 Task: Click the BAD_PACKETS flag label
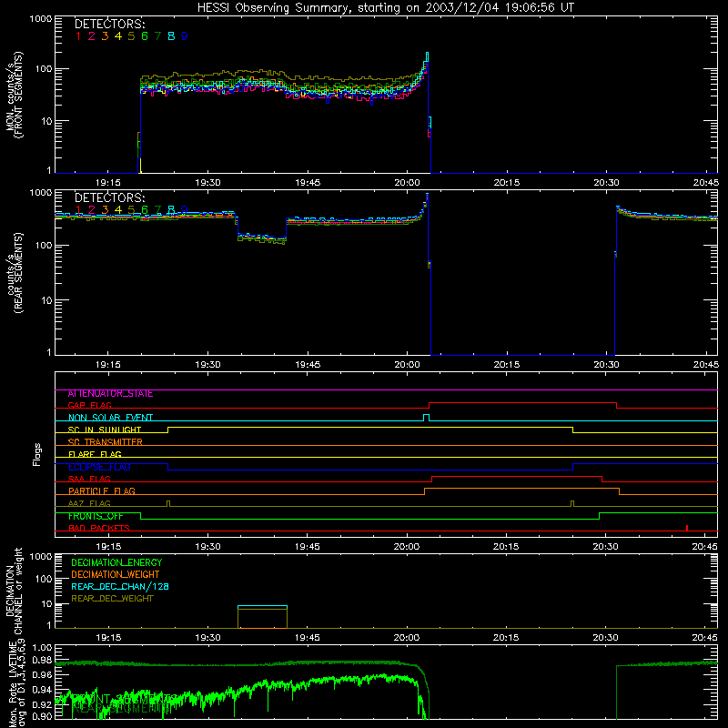pos(99,528)
